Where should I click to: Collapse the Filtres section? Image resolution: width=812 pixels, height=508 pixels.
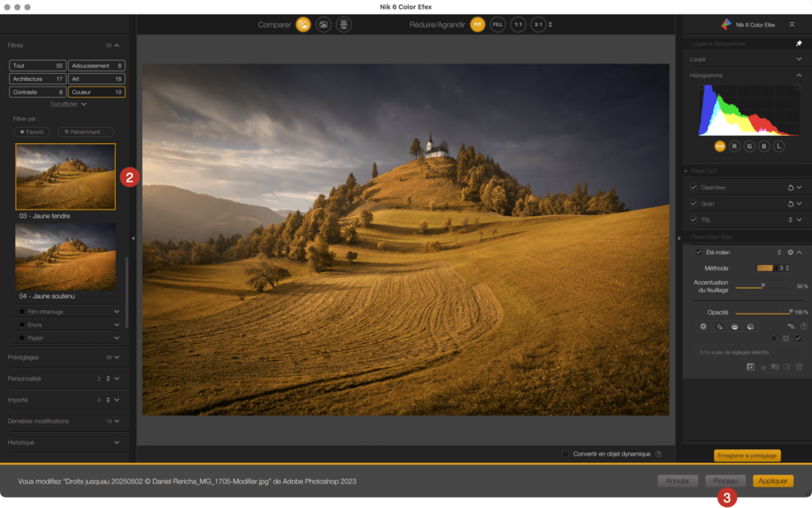click(117, 45)
